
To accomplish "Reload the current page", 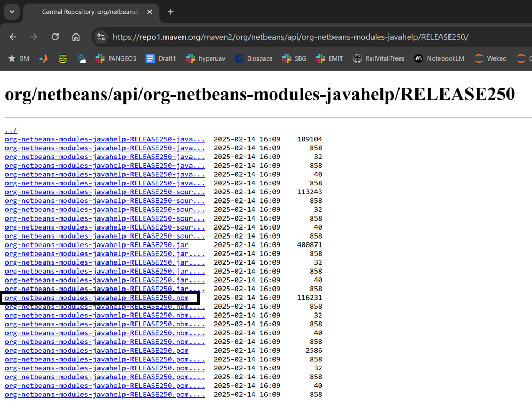I will point(55,37).
